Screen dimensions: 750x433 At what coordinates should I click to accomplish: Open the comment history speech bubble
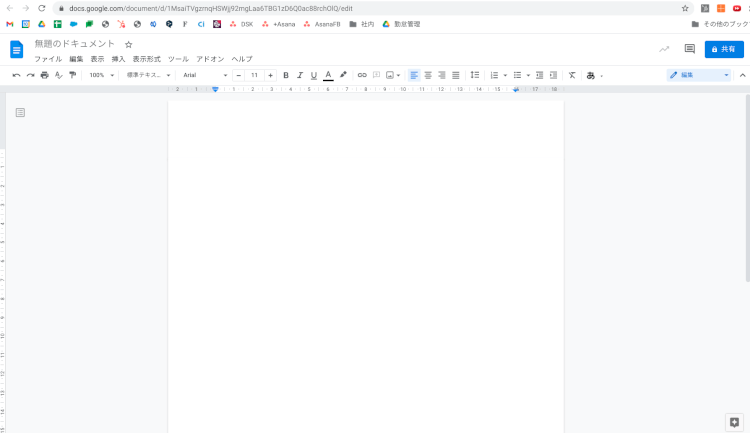[689, 49]
